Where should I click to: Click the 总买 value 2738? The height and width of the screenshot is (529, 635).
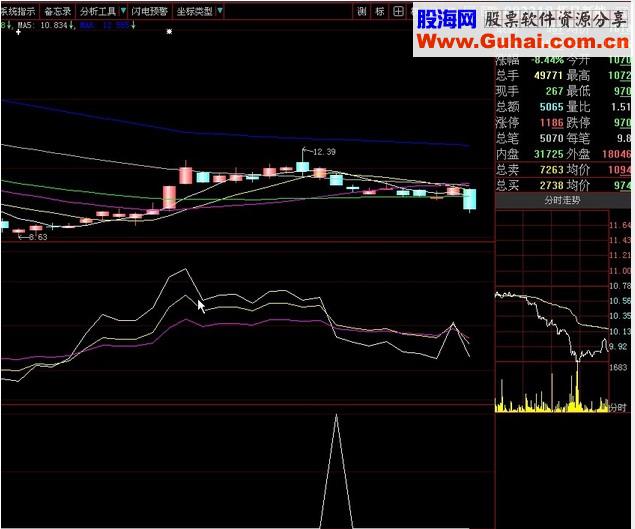551,186
